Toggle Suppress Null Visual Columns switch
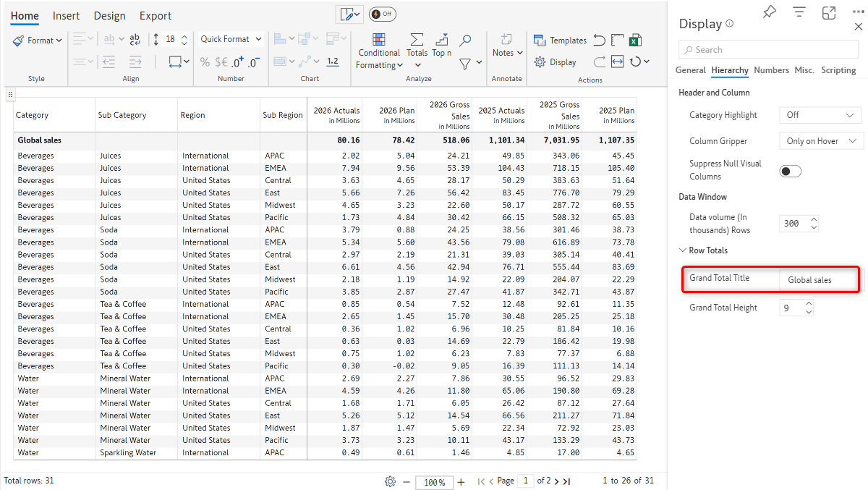 (x=791, y=171)
